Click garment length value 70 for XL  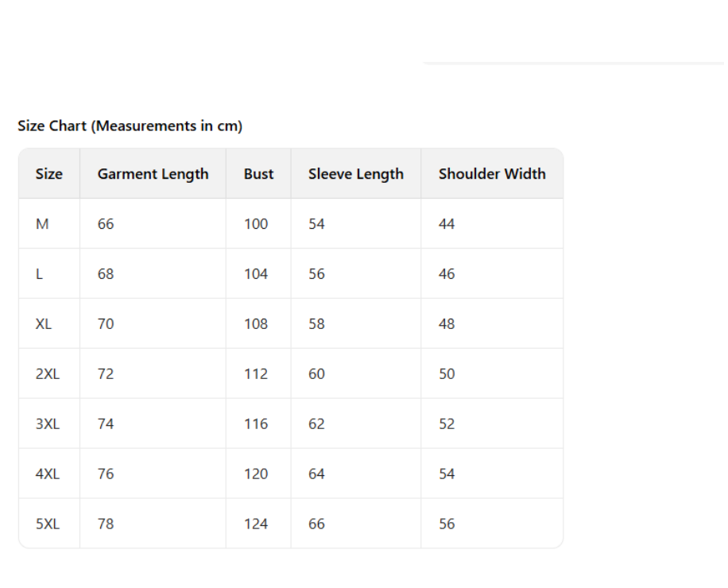[x=106, y=324]
